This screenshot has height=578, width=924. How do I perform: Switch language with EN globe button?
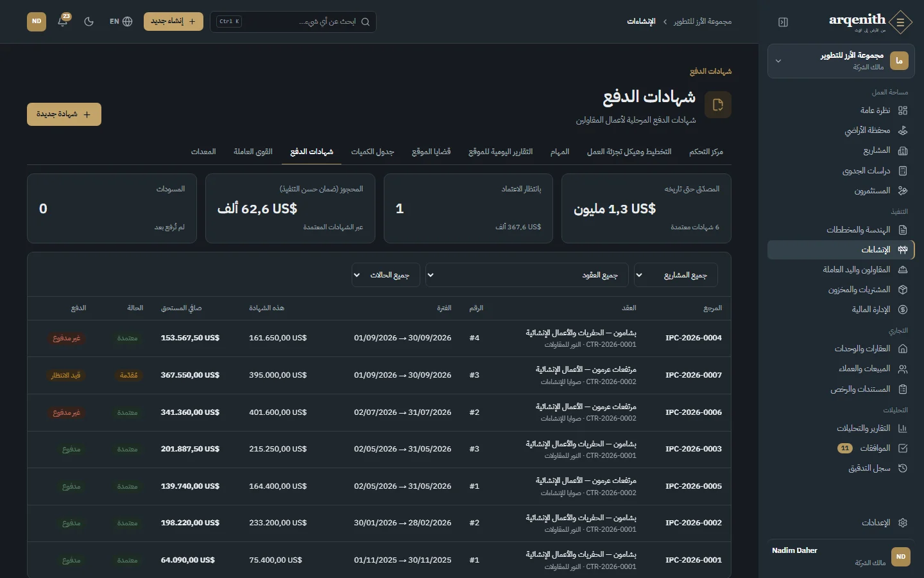(x=121, y=21)
